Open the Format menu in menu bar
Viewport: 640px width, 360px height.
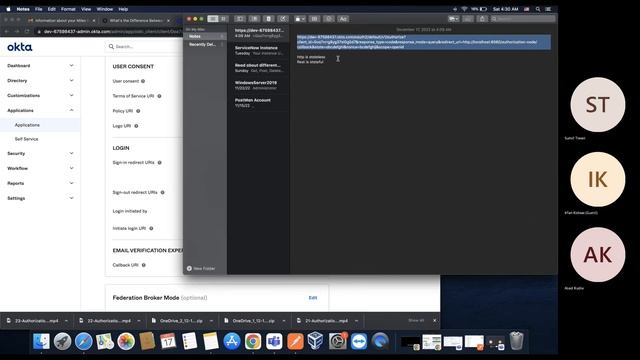tap(68, 9)
